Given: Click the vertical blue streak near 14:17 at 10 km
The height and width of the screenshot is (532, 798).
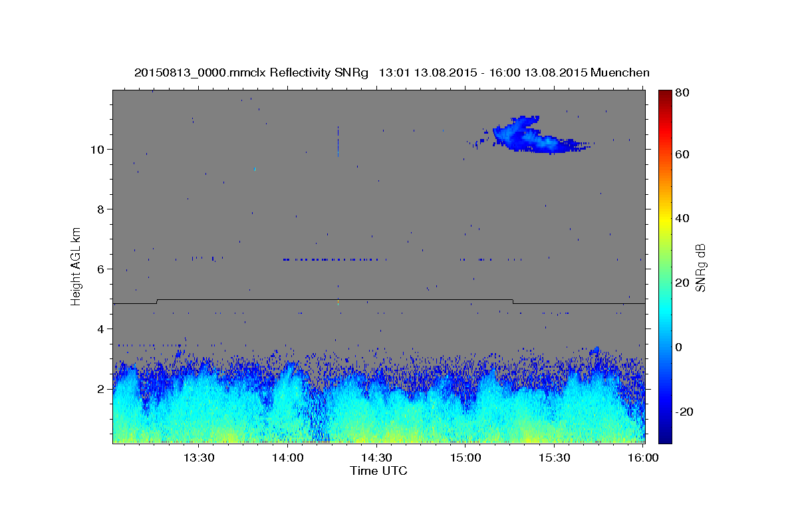Looking at the screenshot, I should click(x=338, y=141).
